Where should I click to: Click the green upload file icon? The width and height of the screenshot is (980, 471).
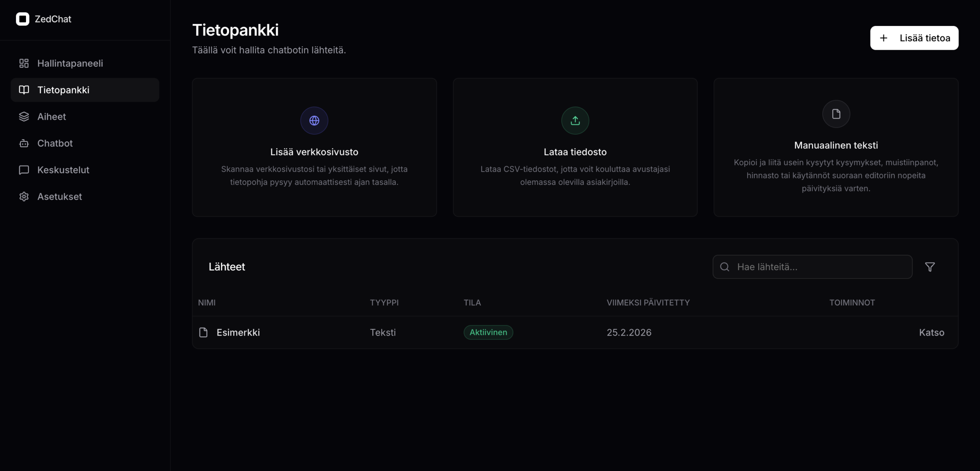pyautogui.click(x=575, y=121)
